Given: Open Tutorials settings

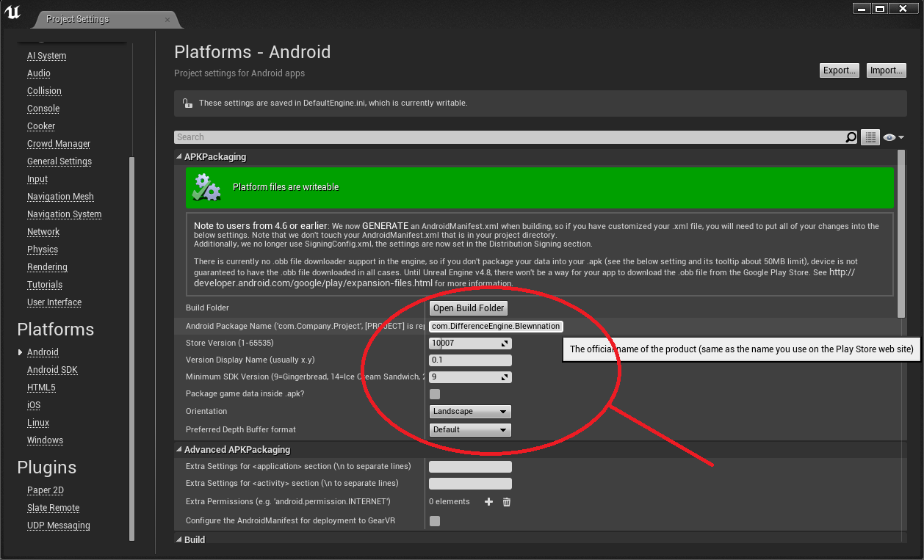Looking at the screenshot, I should (x=45, y=285).
